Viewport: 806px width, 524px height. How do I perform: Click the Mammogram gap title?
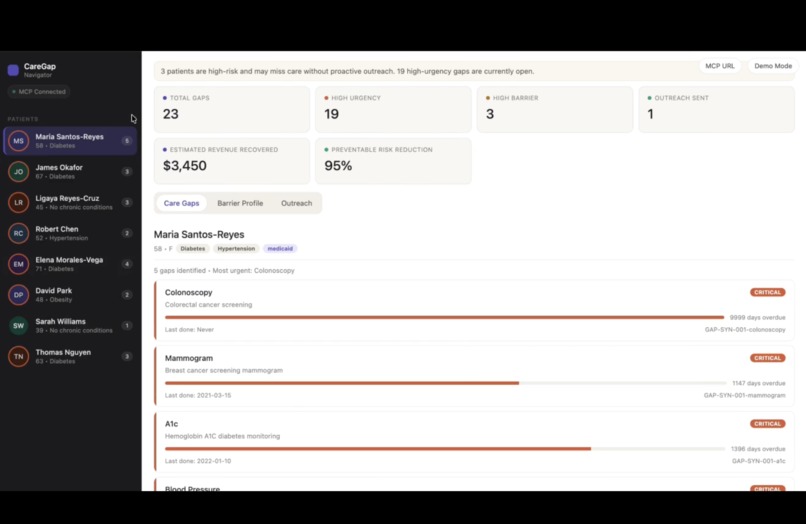(x=189, y=358)
